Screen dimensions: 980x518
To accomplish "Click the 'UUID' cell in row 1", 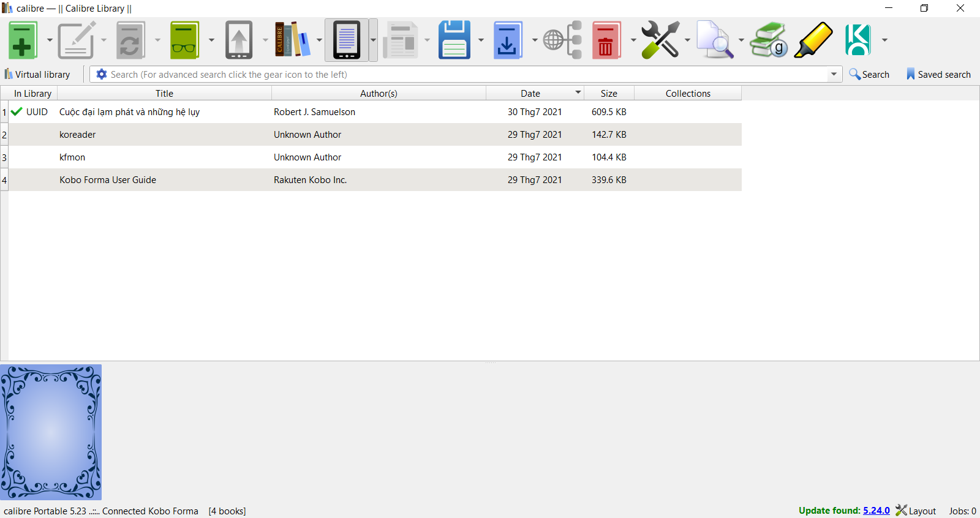I will pos(37,111).
